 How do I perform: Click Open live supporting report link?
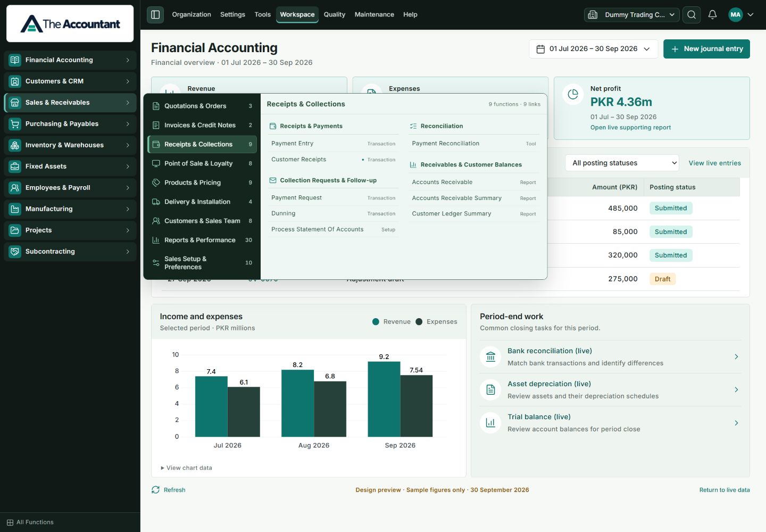click(x=630, y=128)
